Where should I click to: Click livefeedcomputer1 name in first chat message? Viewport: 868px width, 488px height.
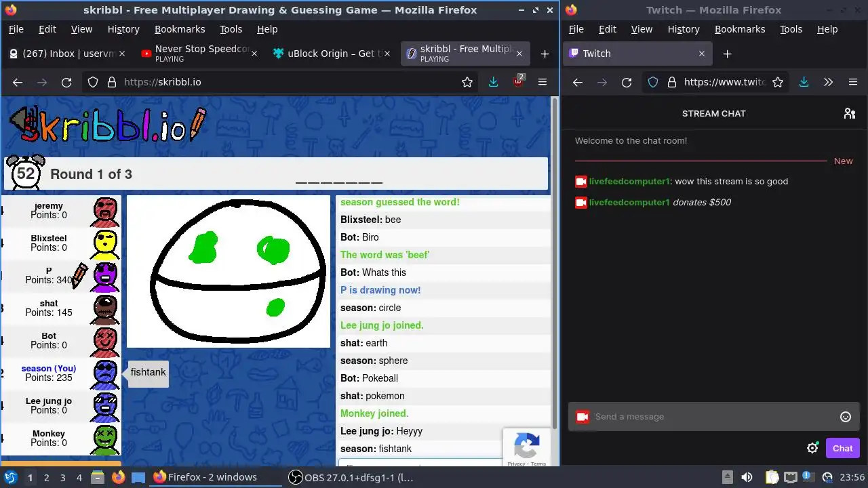(x=629, y=182)
